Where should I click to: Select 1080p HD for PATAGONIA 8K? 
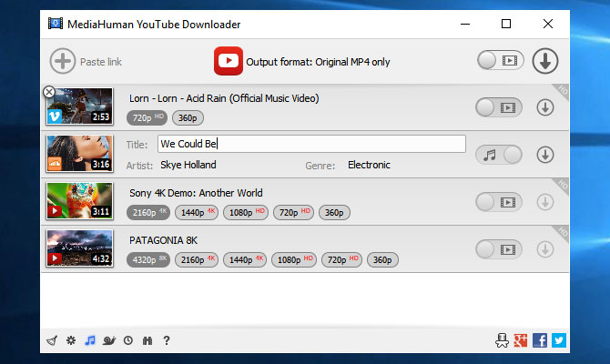point(294,259)
